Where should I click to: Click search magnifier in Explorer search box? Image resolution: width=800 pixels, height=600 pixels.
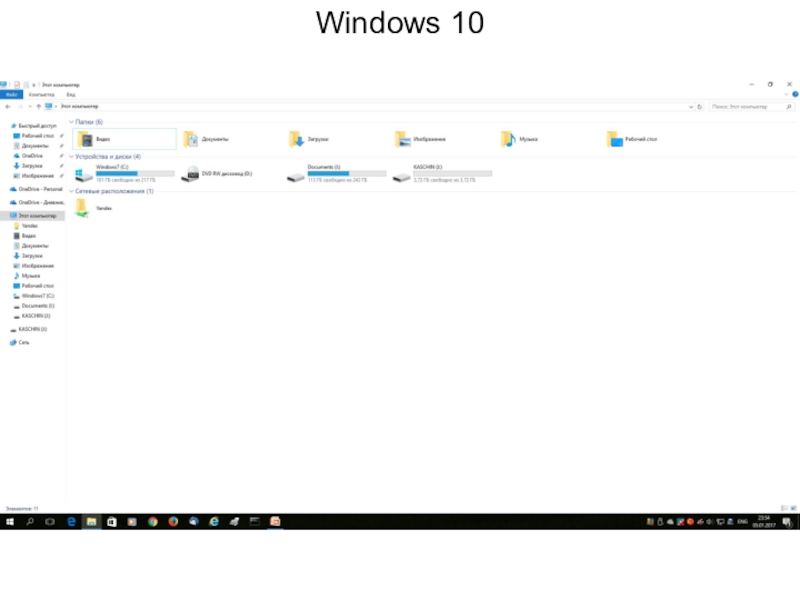click(789, 107)
